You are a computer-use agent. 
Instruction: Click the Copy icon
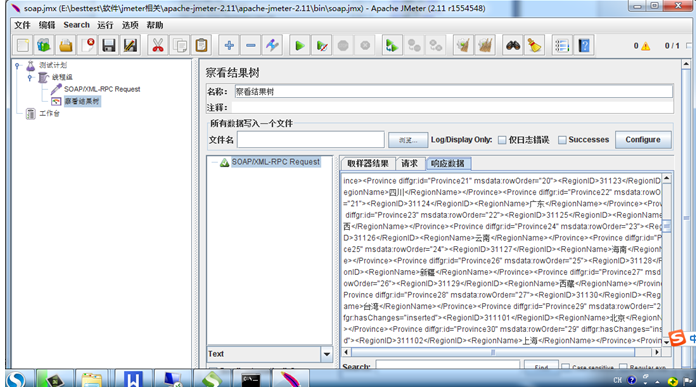tap(180, 45)
